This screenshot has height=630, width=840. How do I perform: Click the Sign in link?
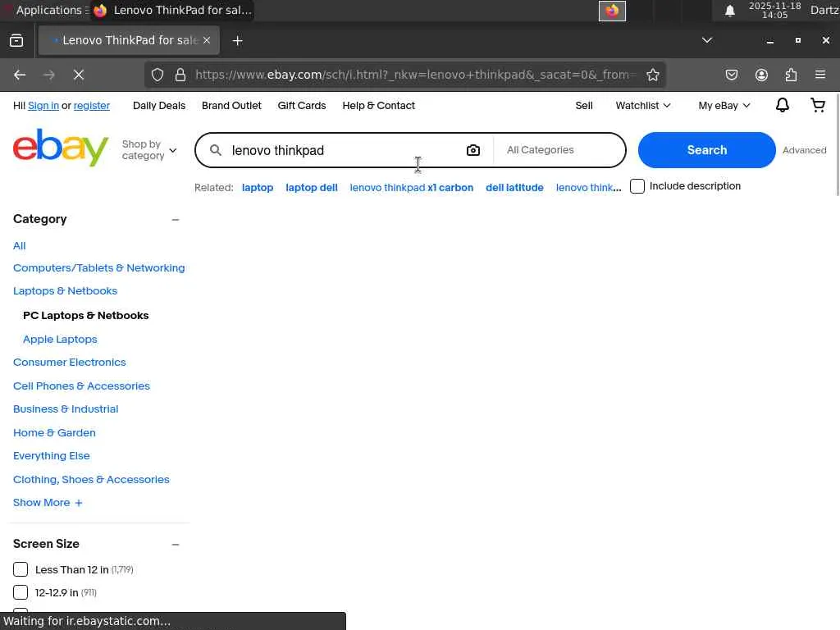click(x=43, y=106)
